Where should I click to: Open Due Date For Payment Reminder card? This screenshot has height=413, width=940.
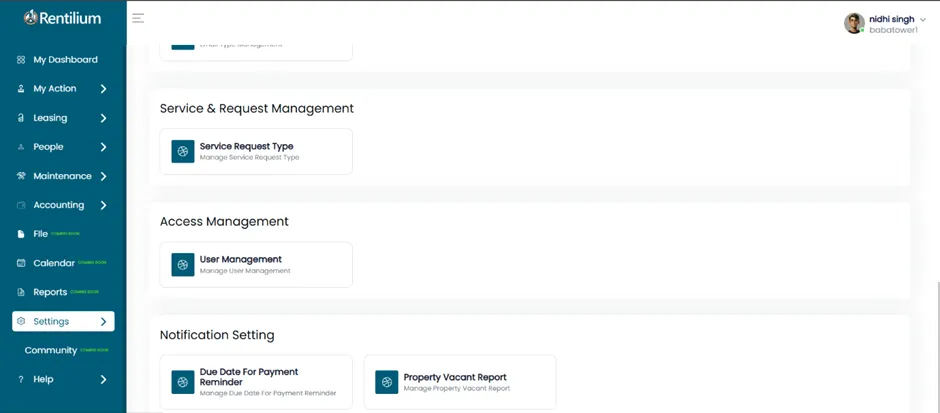(x=256, y=382)
